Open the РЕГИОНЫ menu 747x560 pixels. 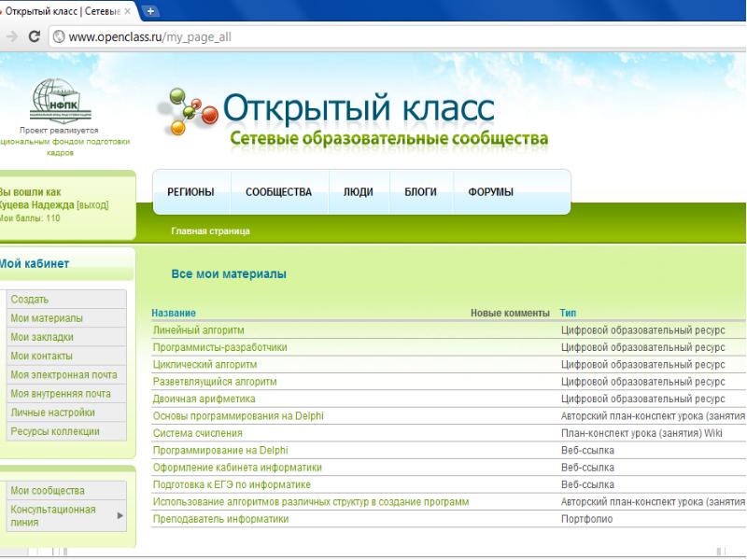tap(190, 192)
